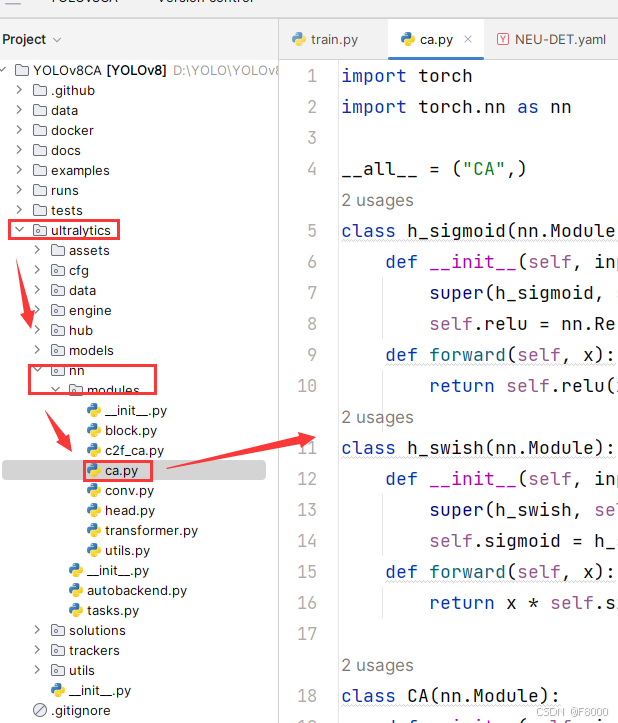Switch to the ca.py editor tab
The width and height of the screenshot is (618, 723).
pyautogui.click(x=436, y=40)
